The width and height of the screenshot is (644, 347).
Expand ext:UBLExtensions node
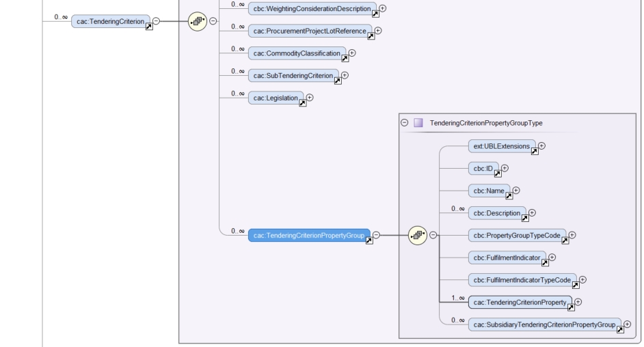[541, 146]
